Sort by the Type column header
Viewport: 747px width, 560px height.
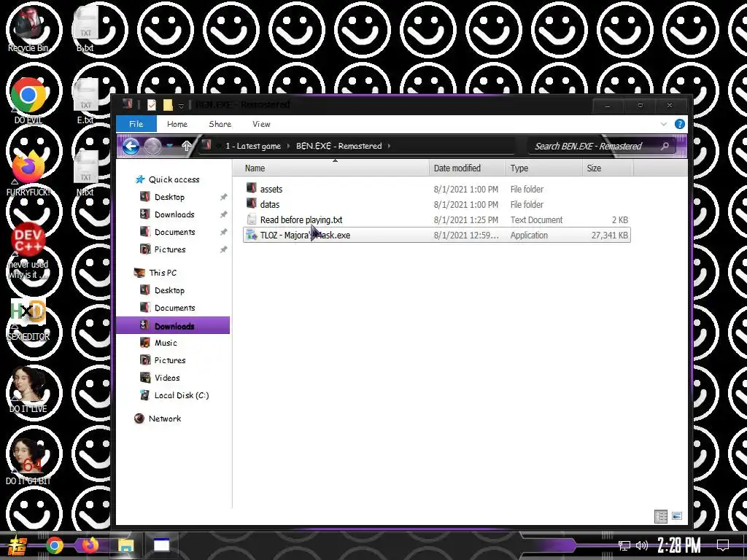pos(543,168)
